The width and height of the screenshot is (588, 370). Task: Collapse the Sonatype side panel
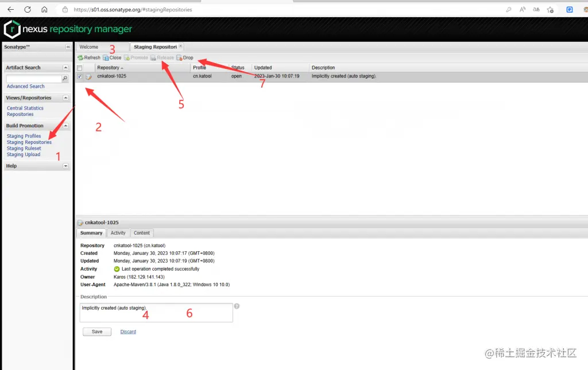pyautogui.click(x=68, y=47)
